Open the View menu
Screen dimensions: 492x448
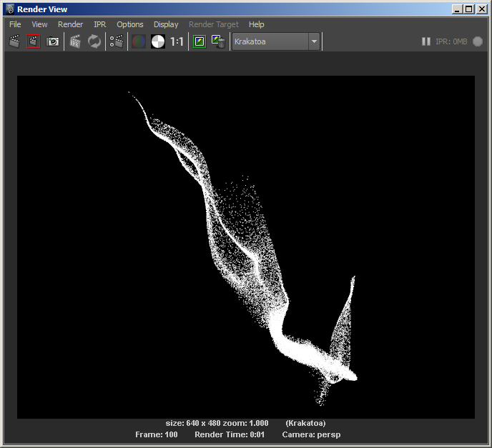click(39, 24)
